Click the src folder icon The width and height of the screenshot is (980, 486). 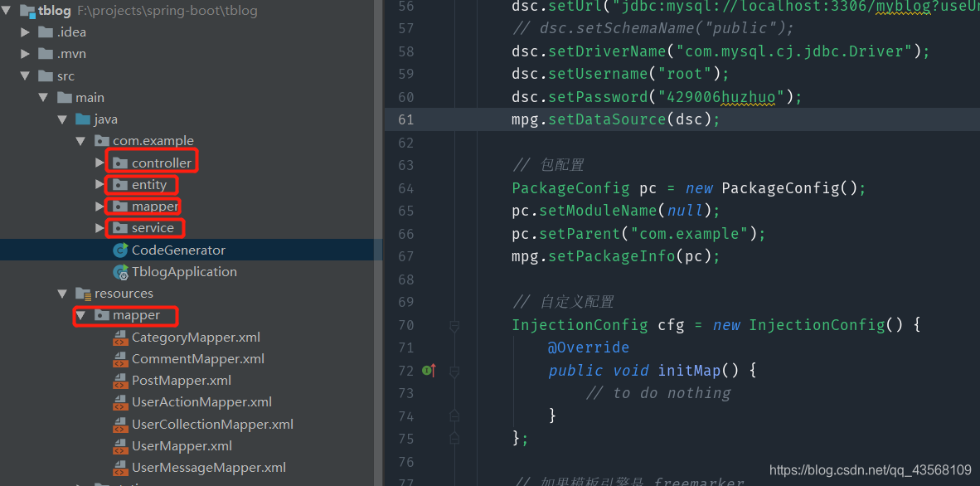tap(45, 75)
